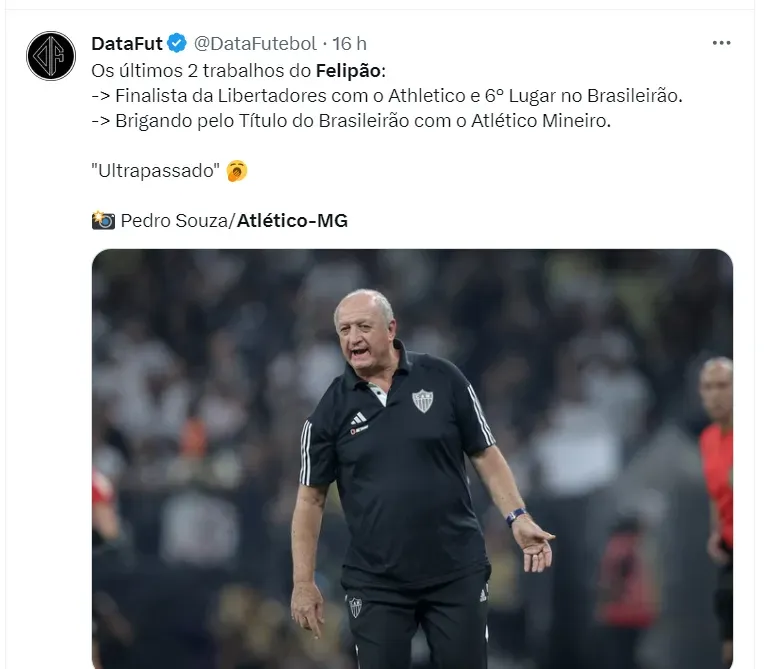
Task: Click the Finalista da Libertadores line
Action: pyautogui.click(x=387, y=96)
